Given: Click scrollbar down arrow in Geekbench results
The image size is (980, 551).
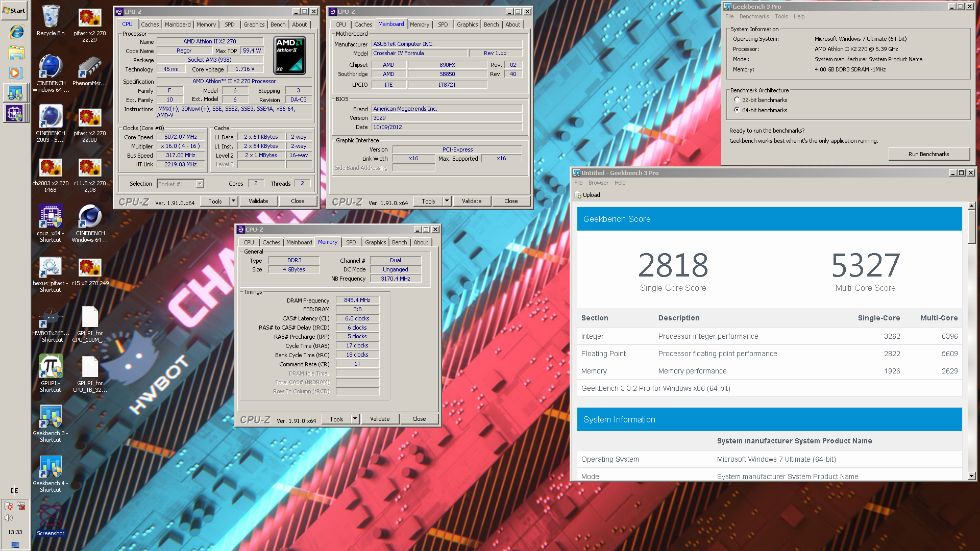Looking at the screenshot, I should 971,475.
